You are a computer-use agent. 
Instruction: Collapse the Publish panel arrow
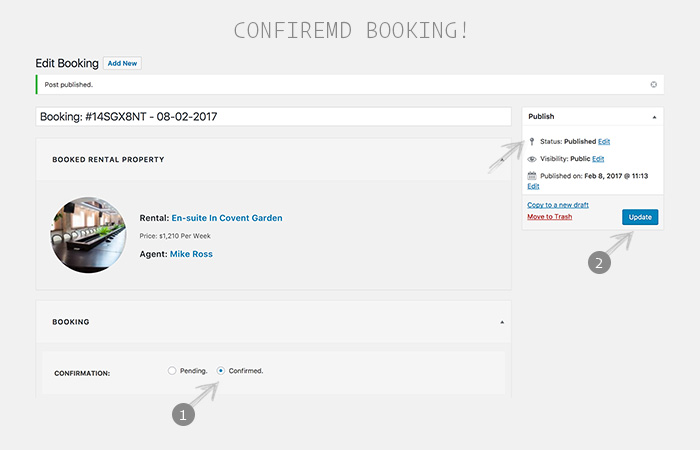tap(654, 117)
